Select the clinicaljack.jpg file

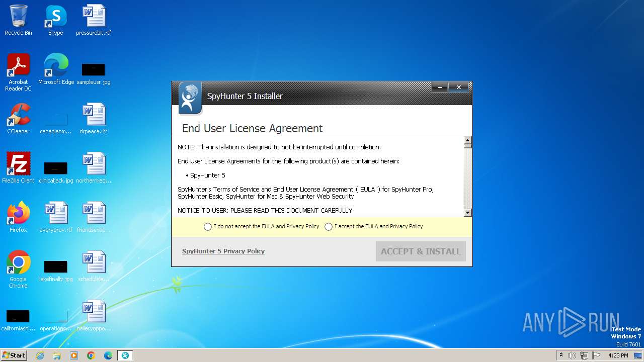pyautogui.click(x=56, y=171)
